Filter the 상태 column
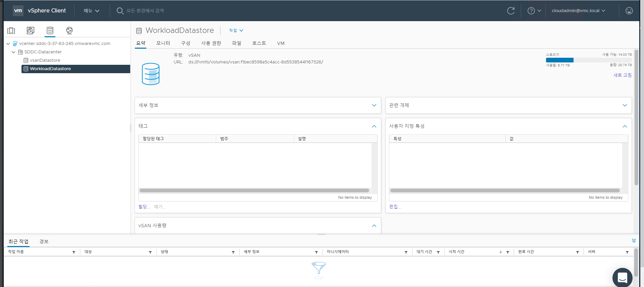 click(233, 252)
